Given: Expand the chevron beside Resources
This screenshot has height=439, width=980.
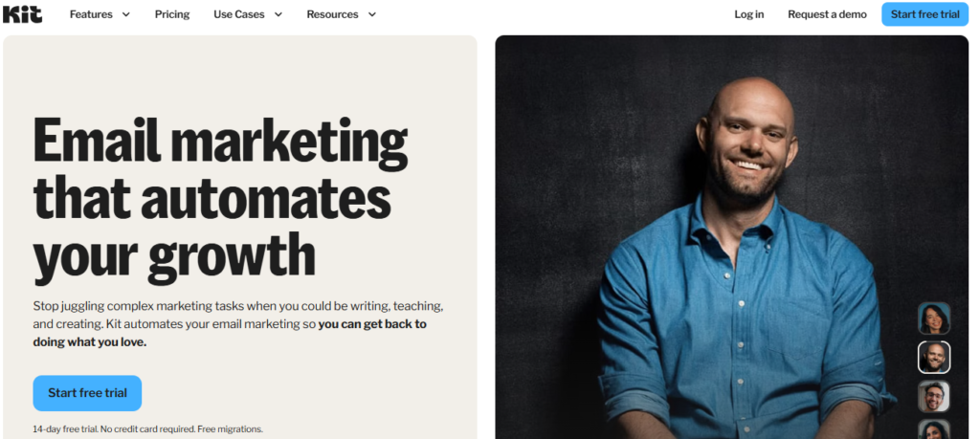Looking at the screenshot, I should pyautogui.click(x=372, y=14).
